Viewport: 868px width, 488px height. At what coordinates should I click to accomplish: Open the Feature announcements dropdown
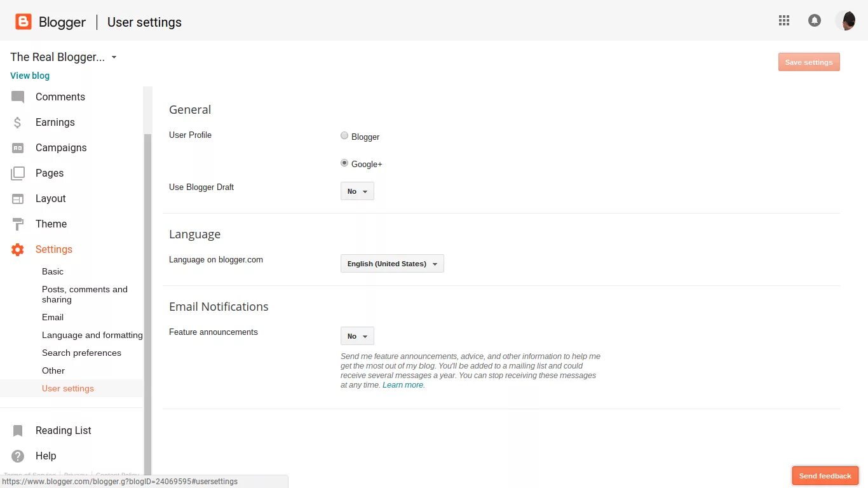click(x=357, y=336)
